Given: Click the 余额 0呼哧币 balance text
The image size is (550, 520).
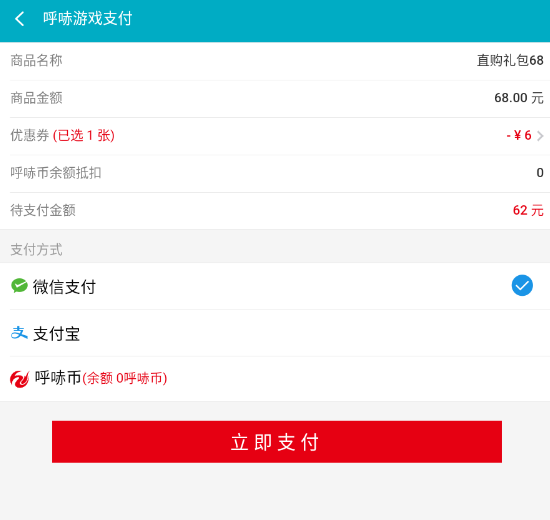Looking at the screenshot, I should (125, 379).
